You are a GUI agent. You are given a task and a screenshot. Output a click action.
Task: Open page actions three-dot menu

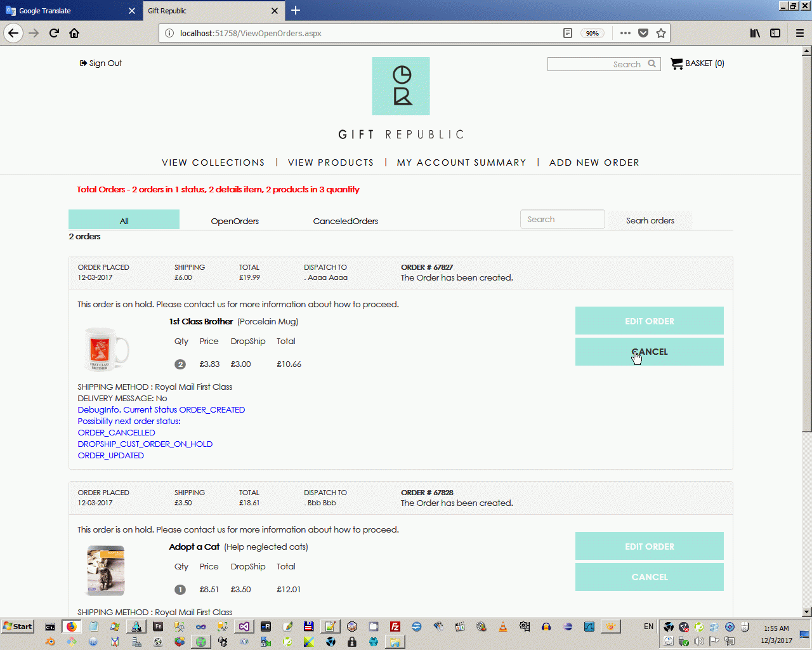click(x=625, y=33)
